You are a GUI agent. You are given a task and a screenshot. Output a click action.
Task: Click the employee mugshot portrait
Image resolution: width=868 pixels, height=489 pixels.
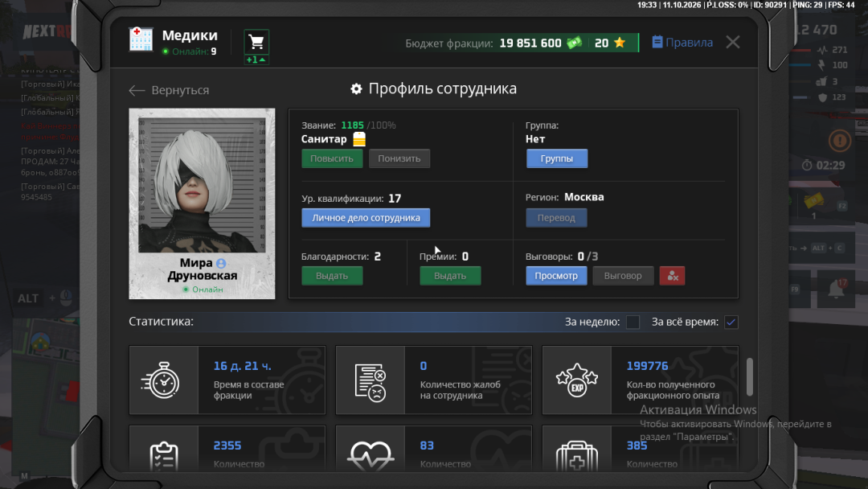(202, 185)
